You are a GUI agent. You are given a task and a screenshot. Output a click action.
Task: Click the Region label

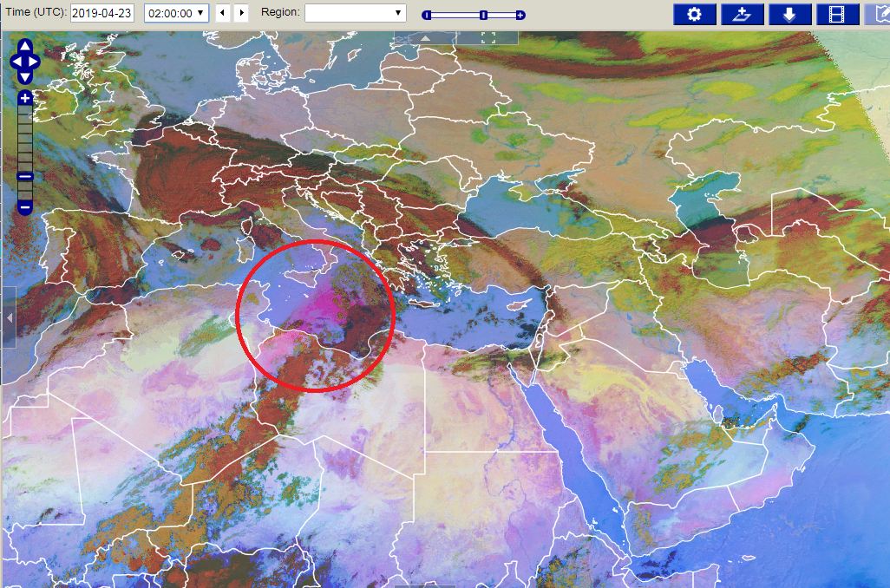pos(280,12)
